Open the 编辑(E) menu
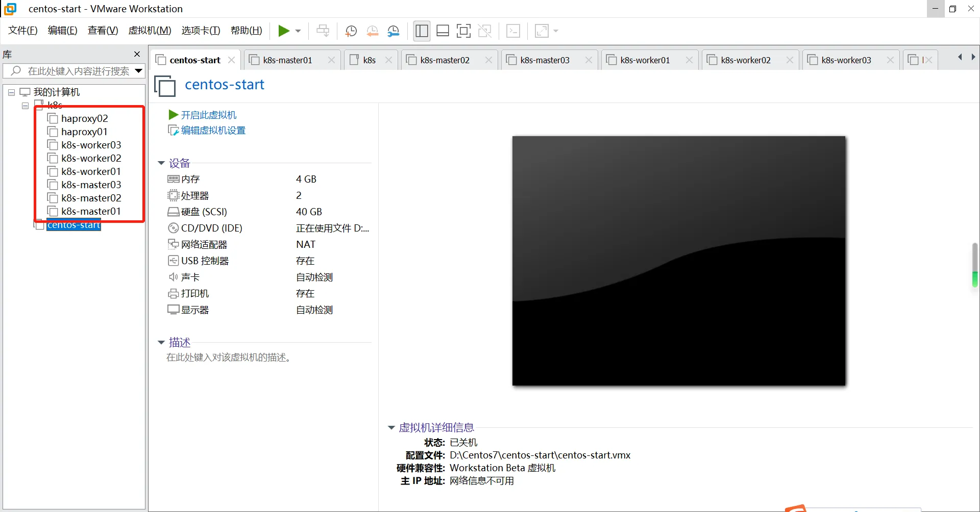This screenshot has width=980, height=512. click(63, 31)
